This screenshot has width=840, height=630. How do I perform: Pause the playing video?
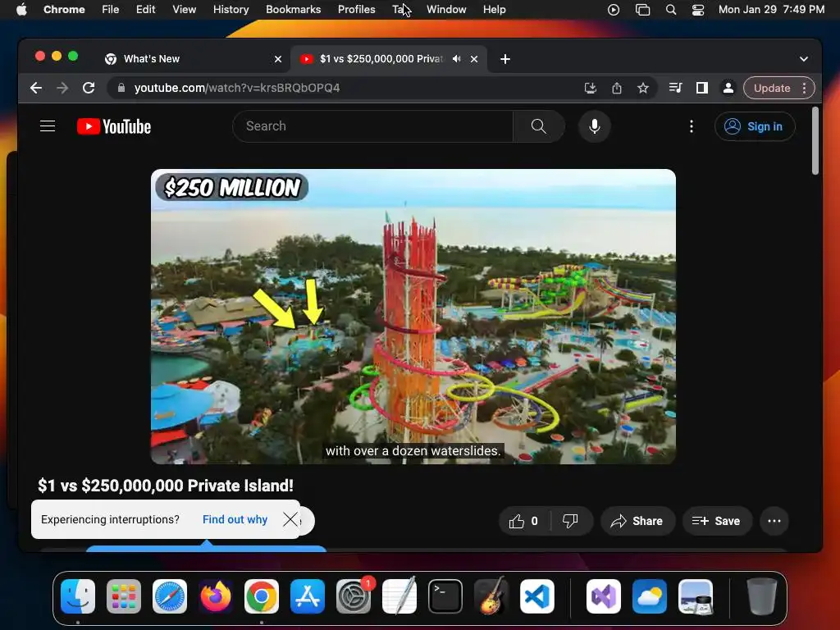pos(413,316)
